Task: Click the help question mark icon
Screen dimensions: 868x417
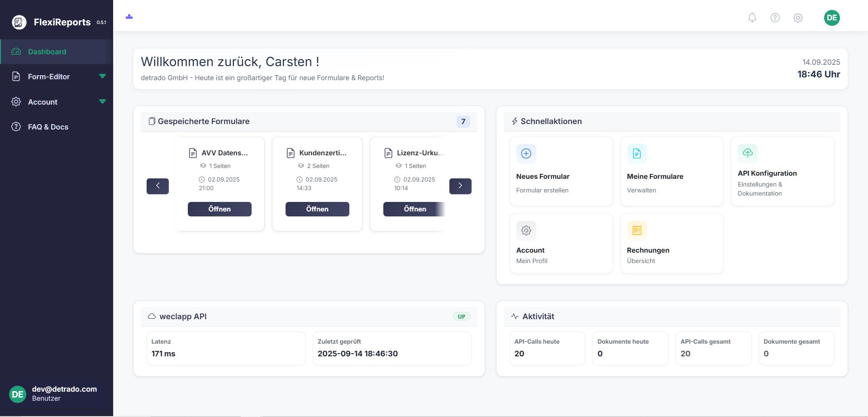Action: pos(775,18)
